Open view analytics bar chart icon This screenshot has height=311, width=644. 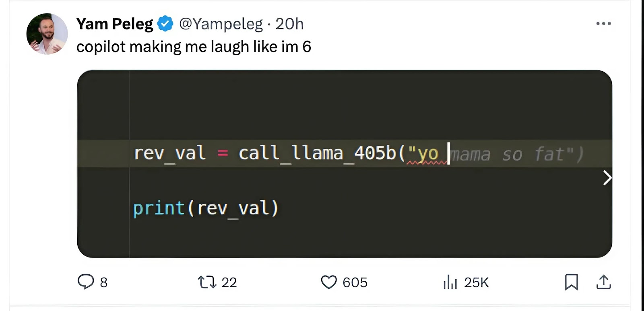pyautogui.click(x=450, y=282)
